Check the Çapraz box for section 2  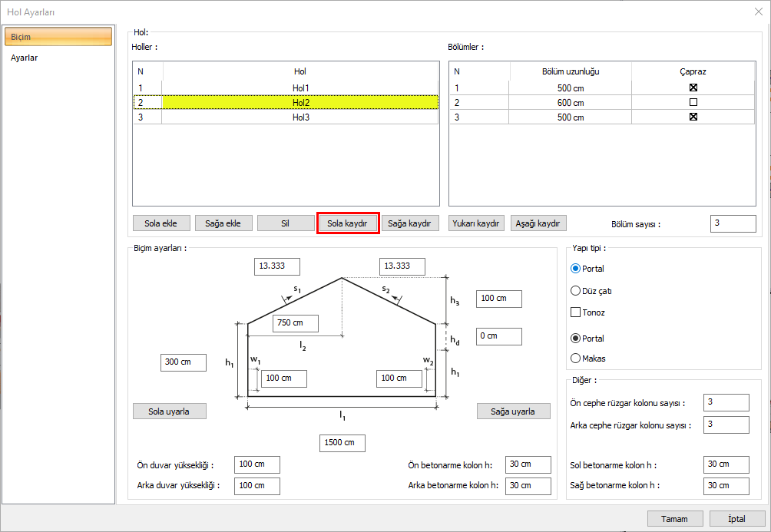pos(693,102)
